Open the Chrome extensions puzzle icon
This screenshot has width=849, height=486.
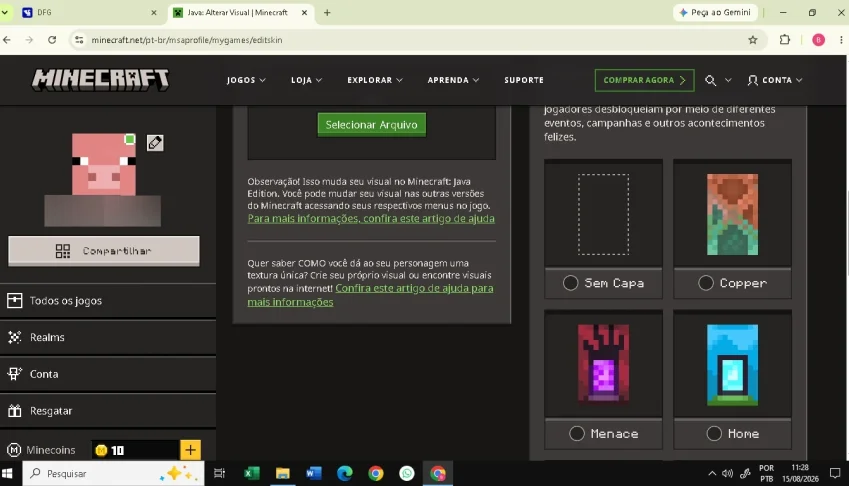785,40
